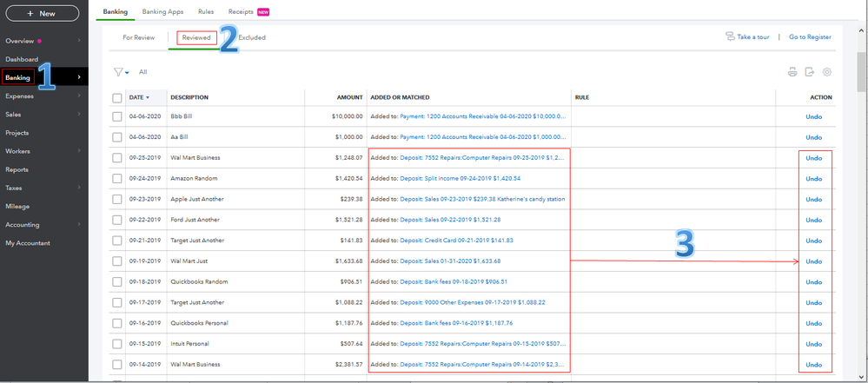The height and width of the screenshot is (383, 868).
Task: Open Dashboard in the sidebar
Action: coord(22,59)
